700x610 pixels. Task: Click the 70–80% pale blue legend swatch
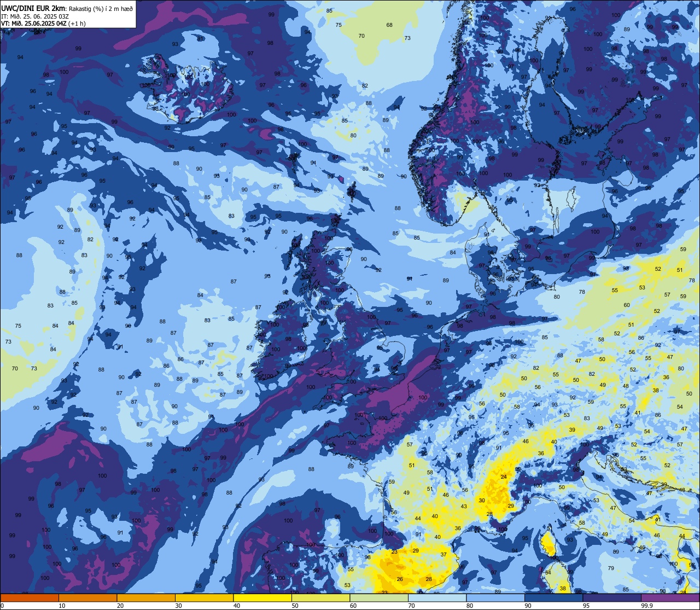coord(437,597)
